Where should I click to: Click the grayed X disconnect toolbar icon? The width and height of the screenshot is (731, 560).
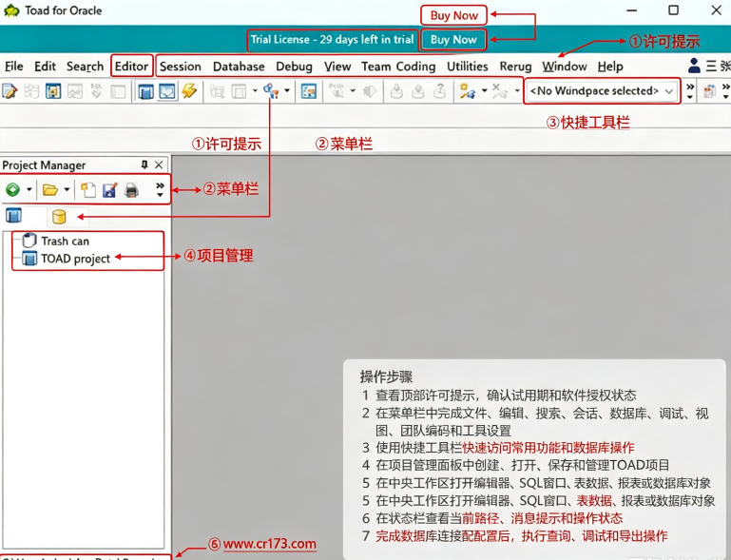tap(500, 90)
